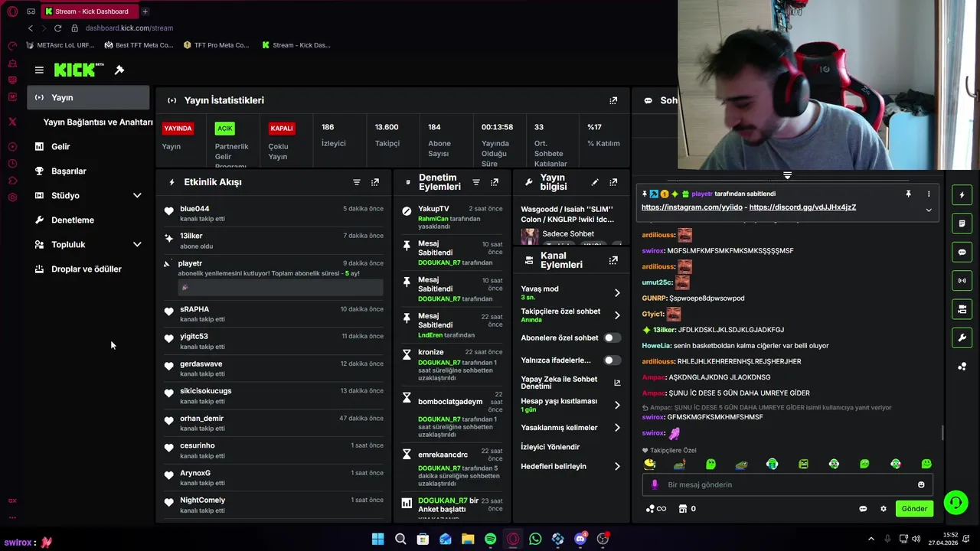Click the chat bubble icon in right sidebar
This screenshot has height=551, width=980.
click(962, 252)
